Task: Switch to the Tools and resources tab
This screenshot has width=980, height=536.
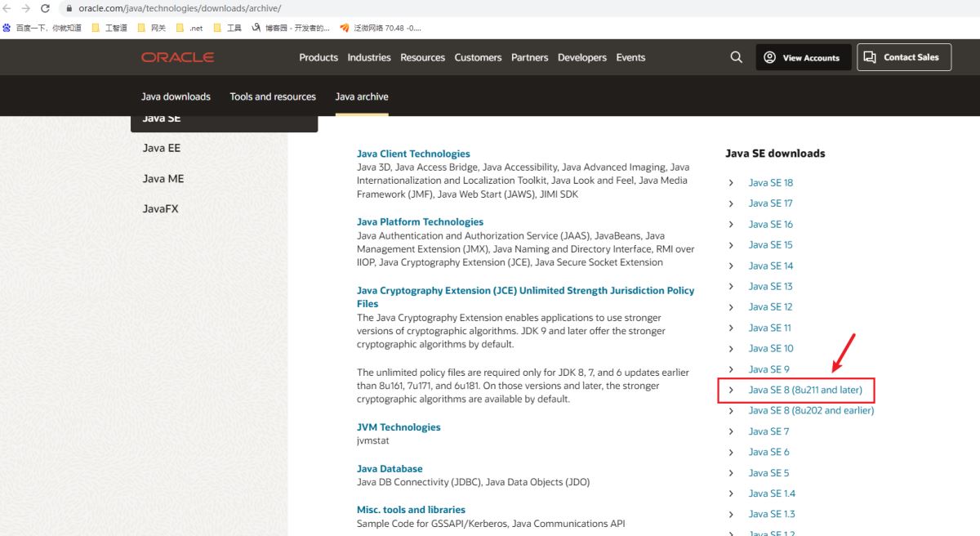Action: coord(273,96)
